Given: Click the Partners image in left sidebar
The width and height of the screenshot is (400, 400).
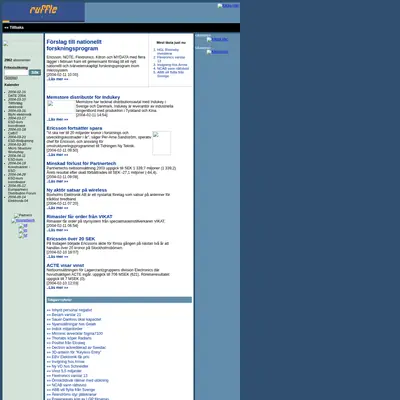Looking at the screenshot, I should click(x=23, y=216).
